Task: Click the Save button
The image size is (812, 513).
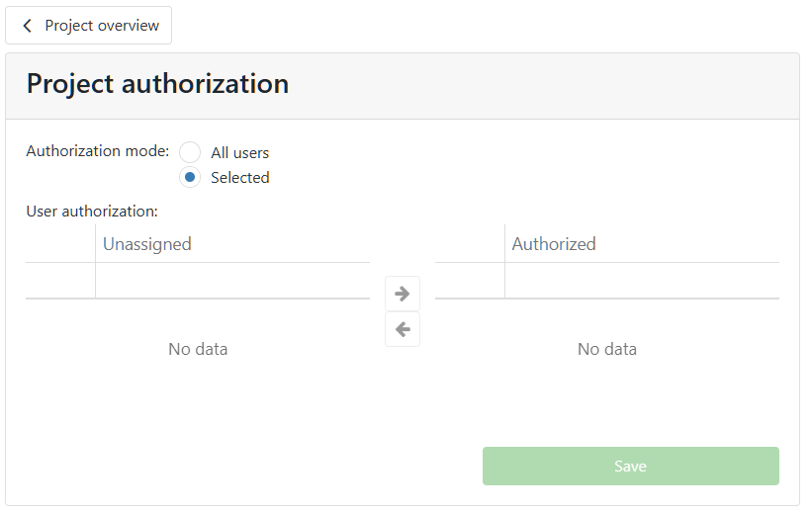Action: coord(630,467)
